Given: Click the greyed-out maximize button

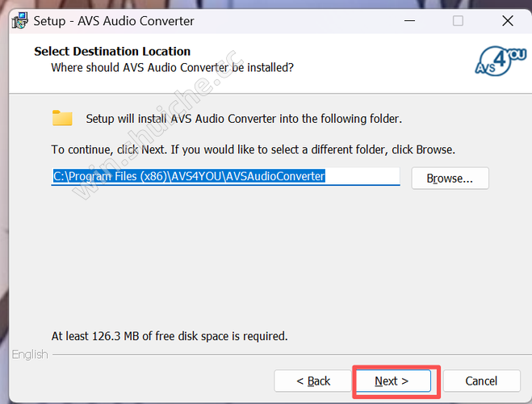Looking at the screenshot, I should 458,21.
